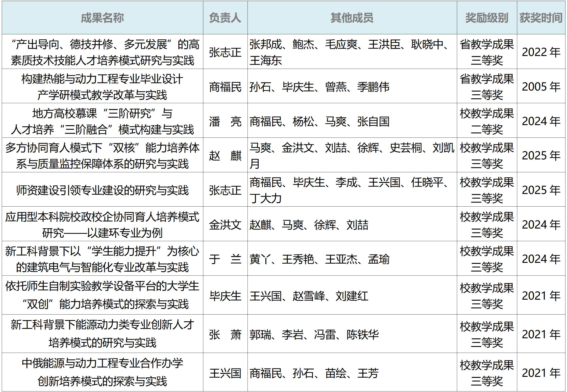Image resolution: width=567 pixels, height=392 pixels.
Task: Click 2024 年 in 于 兰 row
Action: (x=541, y=259)
